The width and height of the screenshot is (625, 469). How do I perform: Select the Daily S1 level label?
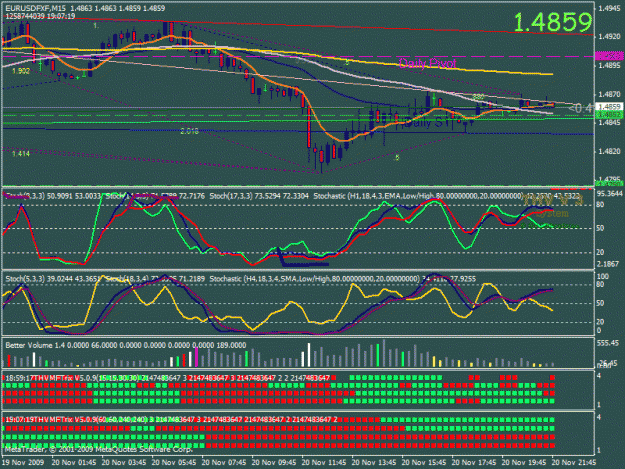pos(428,122)
